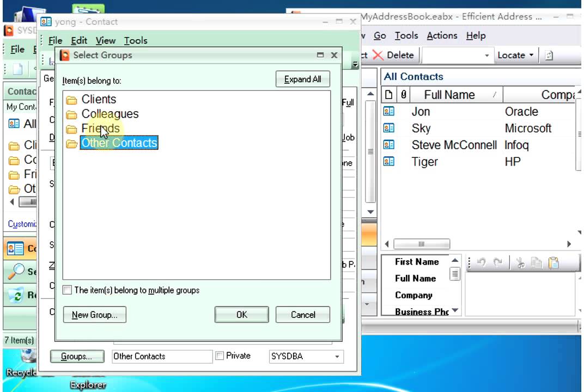Sort by the Full Name column header
The width and height of the screenshot is (584, 392).
pos(457,95)
